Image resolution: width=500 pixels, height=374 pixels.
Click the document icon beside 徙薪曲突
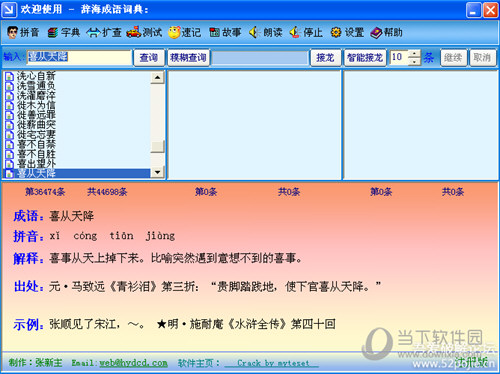click(9, 125)
